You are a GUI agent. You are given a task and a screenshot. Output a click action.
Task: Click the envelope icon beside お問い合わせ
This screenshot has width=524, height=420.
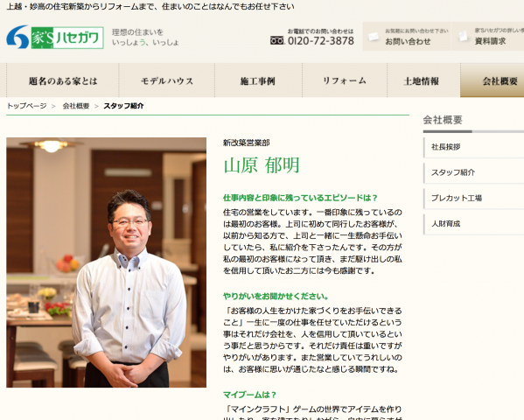(374, 36)
